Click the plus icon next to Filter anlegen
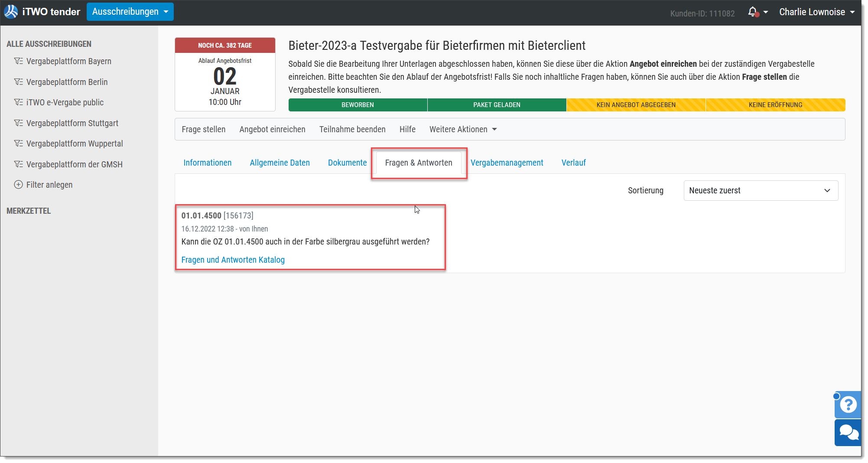The image size is (868, 463). tap(18, 185)
